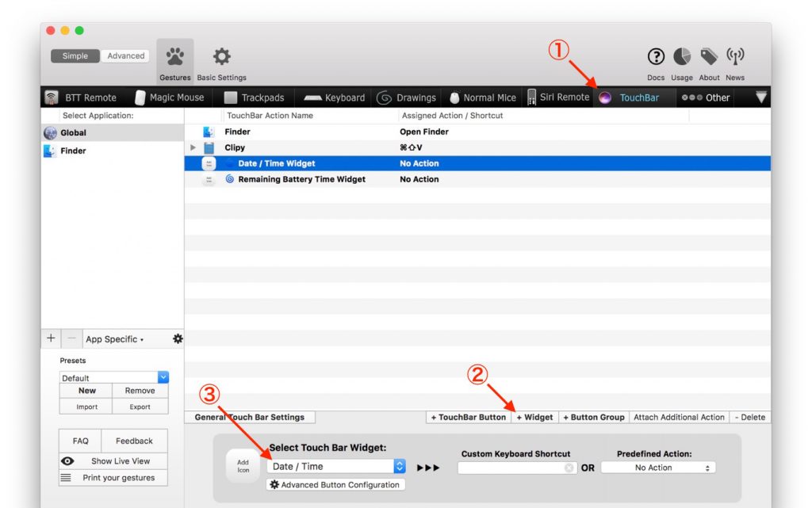Click the Add Icon placeholder box
Screen dimensions: 812x508
click(x=243, y=466)
